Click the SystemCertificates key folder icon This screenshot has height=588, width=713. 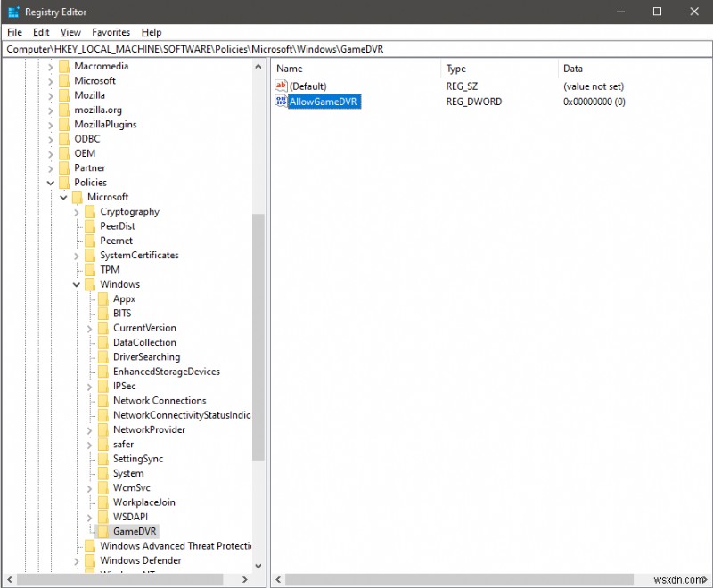click(x=90, y=255)
